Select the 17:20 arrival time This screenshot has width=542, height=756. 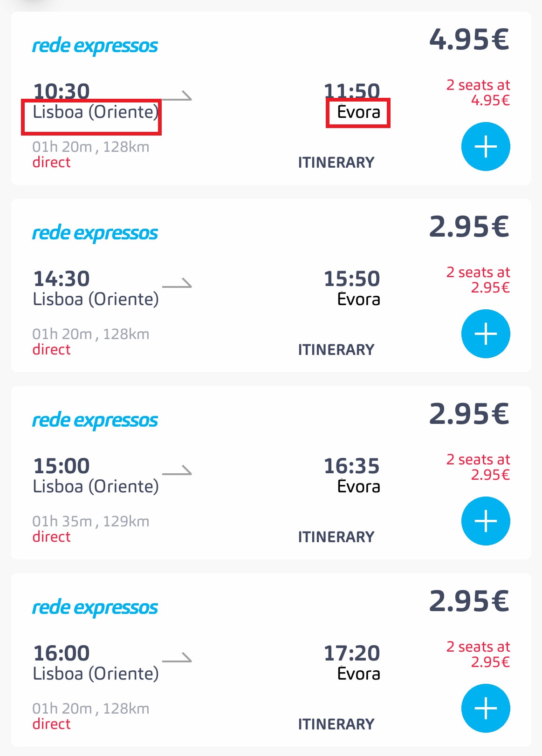click(x=352, y=653)
